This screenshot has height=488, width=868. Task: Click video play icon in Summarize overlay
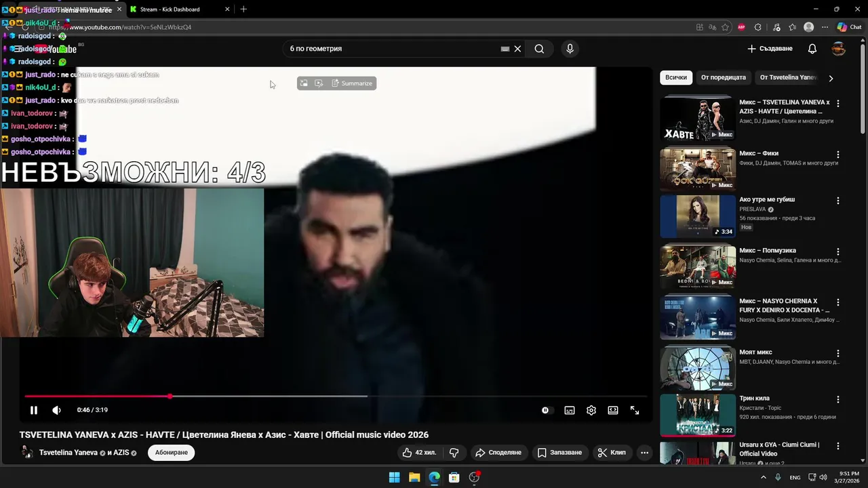(319, 83)
